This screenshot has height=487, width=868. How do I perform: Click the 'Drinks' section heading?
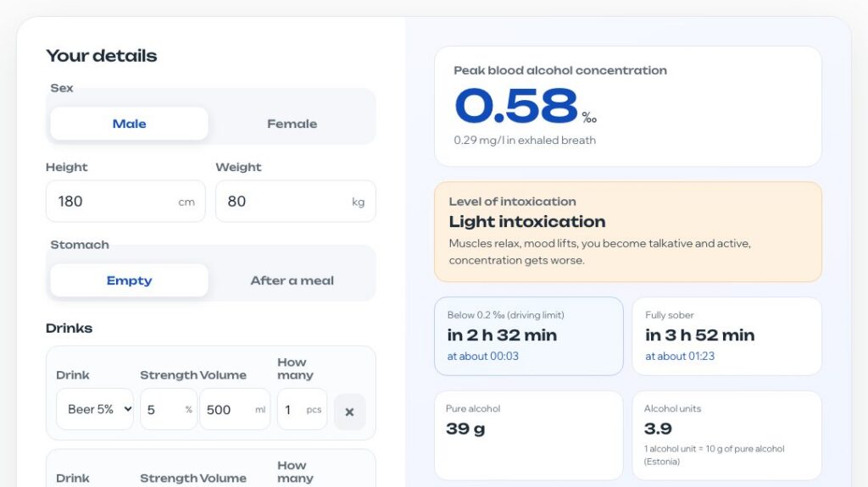point(70,328)
